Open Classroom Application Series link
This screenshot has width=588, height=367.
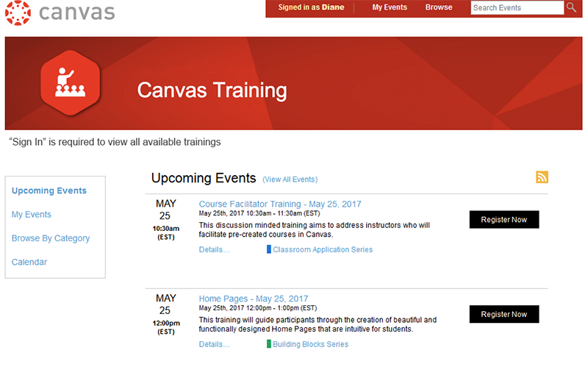pyautogui.click(x=323, y=249)
